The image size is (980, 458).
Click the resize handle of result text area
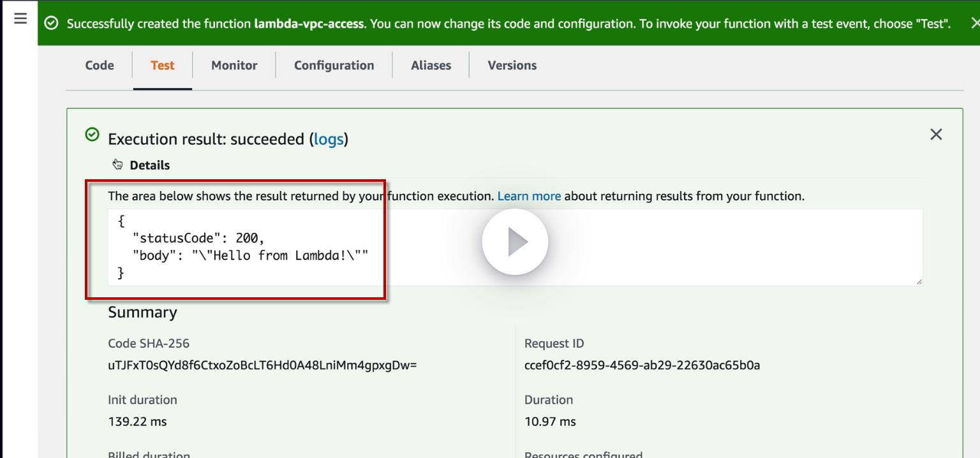point(919,281)
